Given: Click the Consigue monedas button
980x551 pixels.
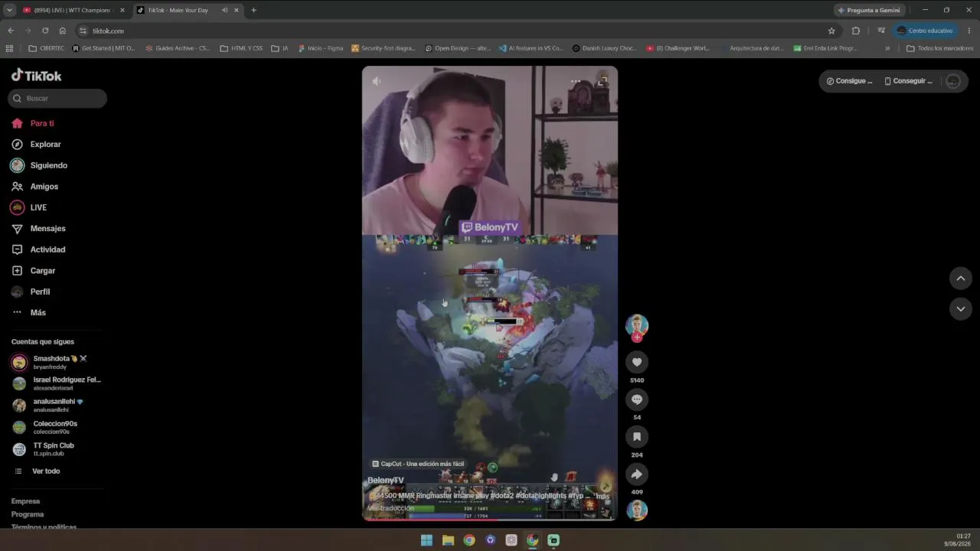Looking at the screenshot, I should point(849,81).
